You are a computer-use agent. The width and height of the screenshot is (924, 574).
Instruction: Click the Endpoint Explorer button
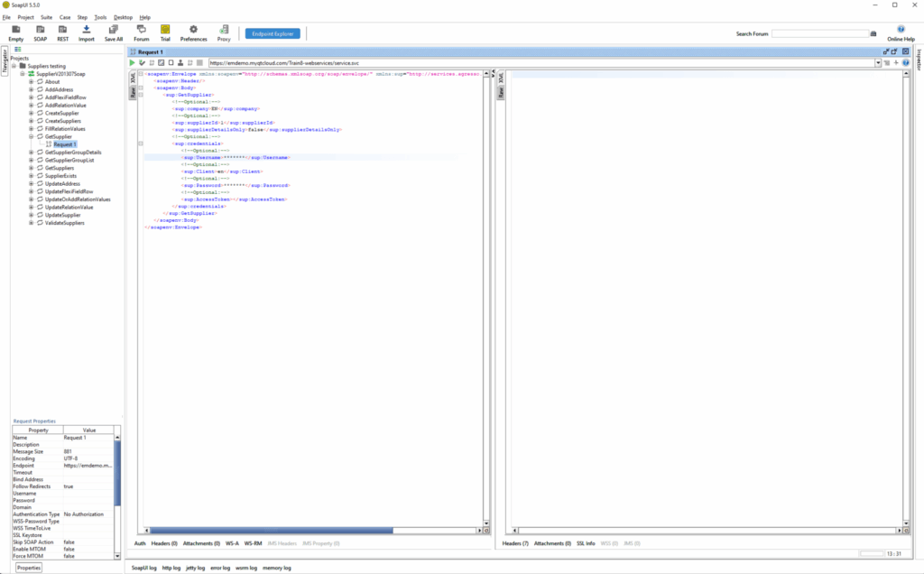click(273, 33)
